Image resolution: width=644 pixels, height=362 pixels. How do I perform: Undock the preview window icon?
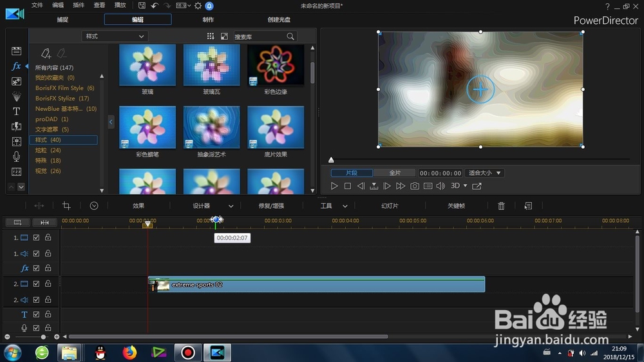point(477,186)
